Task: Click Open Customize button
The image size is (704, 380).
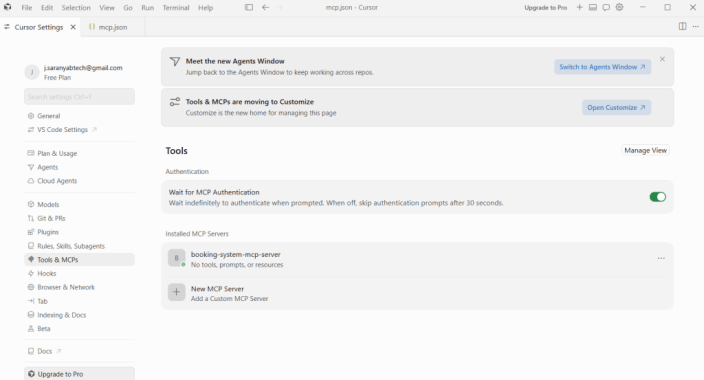Action: tap(616, 107)
